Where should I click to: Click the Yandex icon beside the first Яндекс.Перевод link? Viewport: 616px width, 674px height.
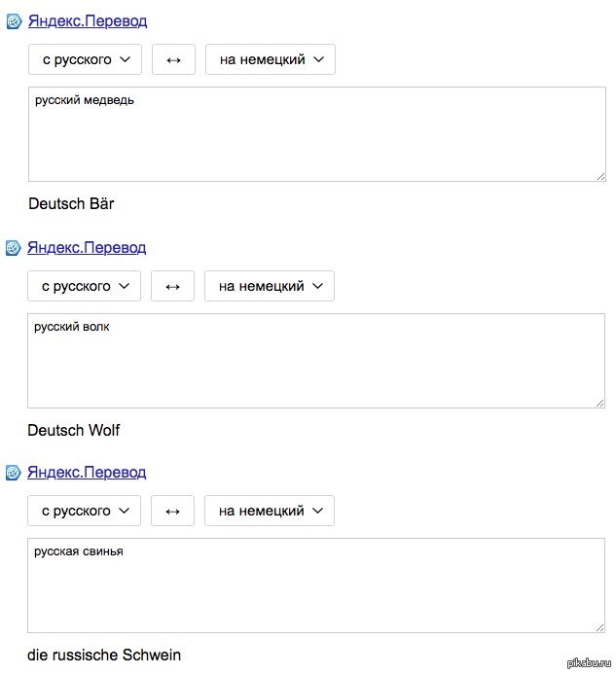pyautogui.click(x=15, y=20)
